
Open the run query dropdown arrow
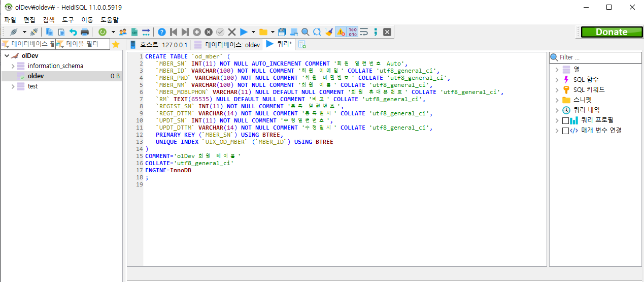click(x=253, y=32)
